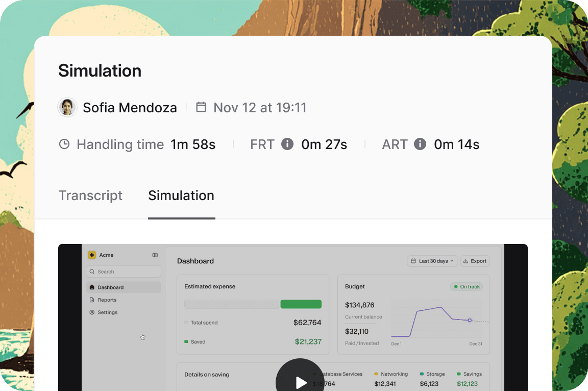This screenshot has height=391, width=588.
Task: Click the Acme logo icon in video
Action: click(x=92, y=255)
